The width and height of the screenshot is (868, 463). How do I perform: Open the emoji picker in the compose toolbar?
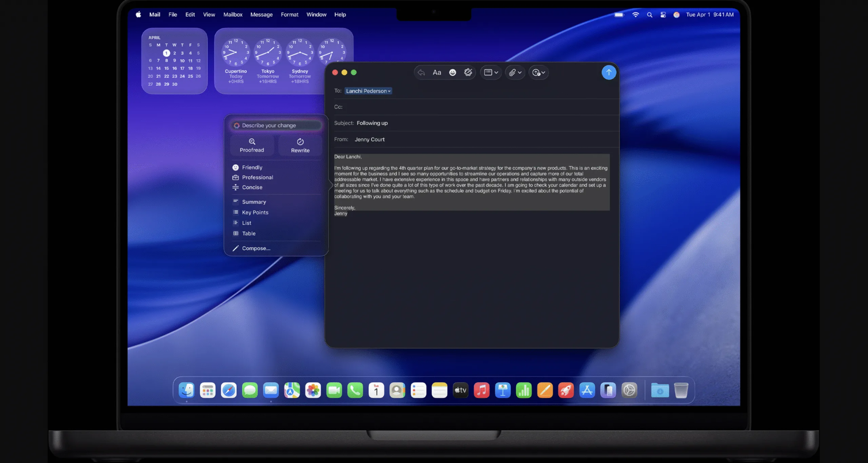click(452, 72)
